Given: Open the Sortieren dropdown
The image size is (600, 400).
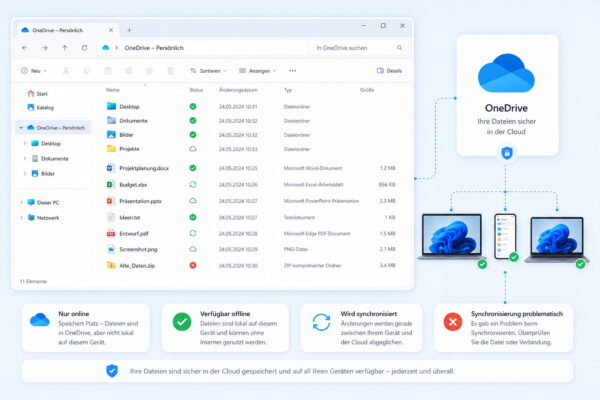Looking at the screenshot, I should [209, 71].
